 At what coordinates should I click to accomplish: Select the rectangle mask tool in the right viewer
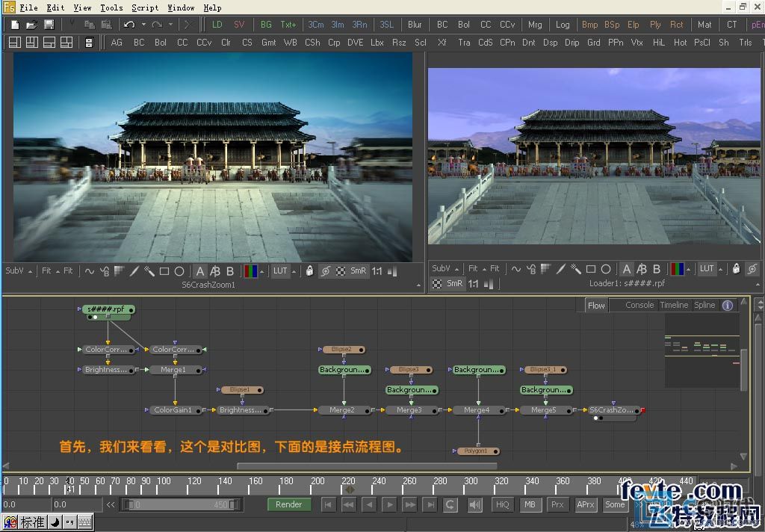click(591, 268)
